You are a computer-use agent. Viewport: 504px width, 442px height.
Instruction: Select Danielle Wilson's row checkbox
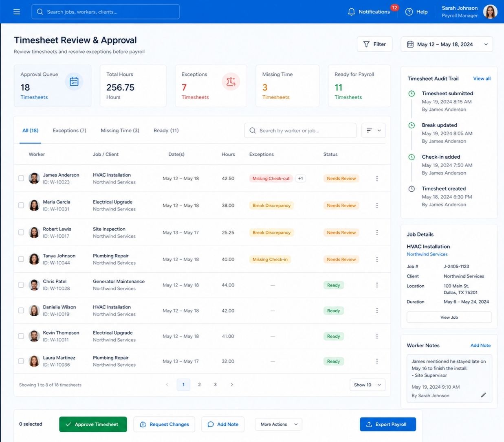[21, 311]
